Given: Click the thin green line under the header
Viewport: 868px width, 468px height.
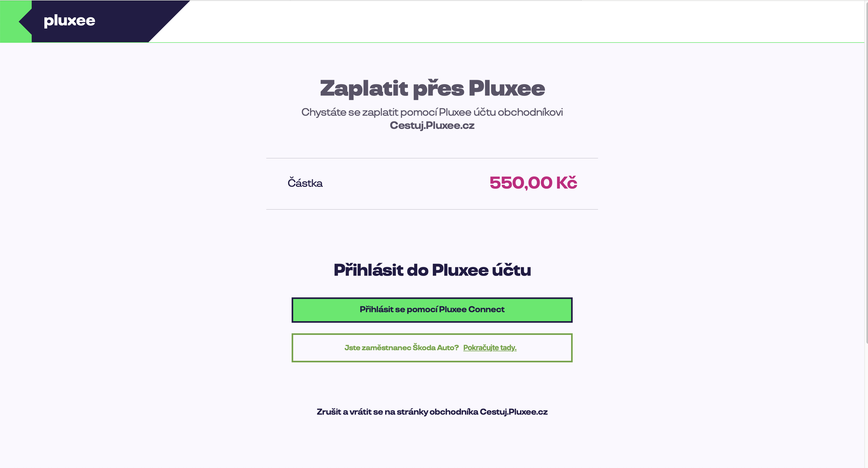Looking at the screenshot, I should (x=505, y=43).
